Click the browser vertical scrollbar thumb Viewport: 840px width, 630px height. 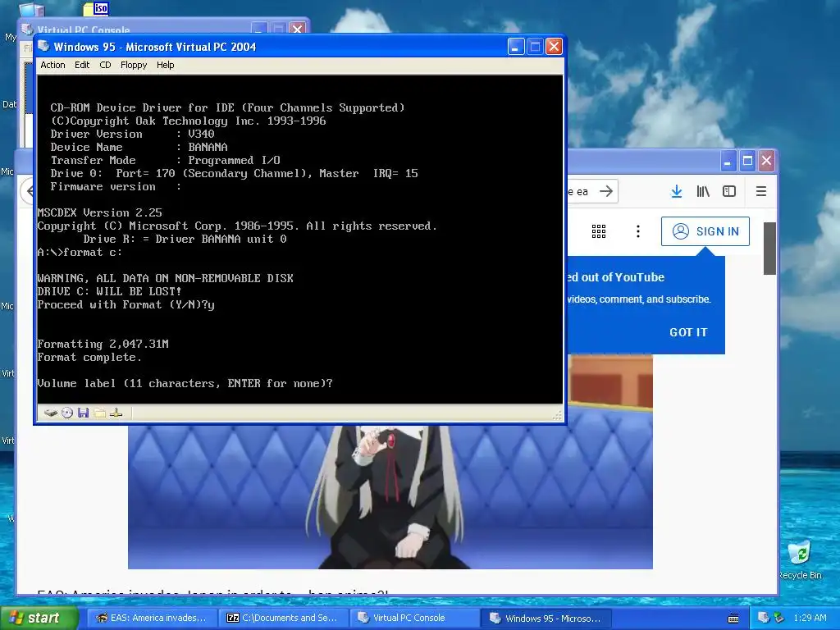[x=769, y=249]
